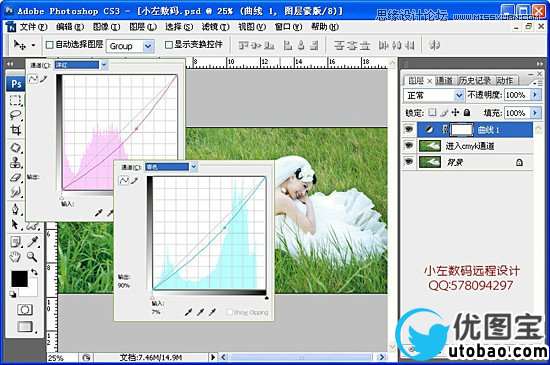
Task: Switch to the 历史记录 tab
Action: (x=475, y=81)
